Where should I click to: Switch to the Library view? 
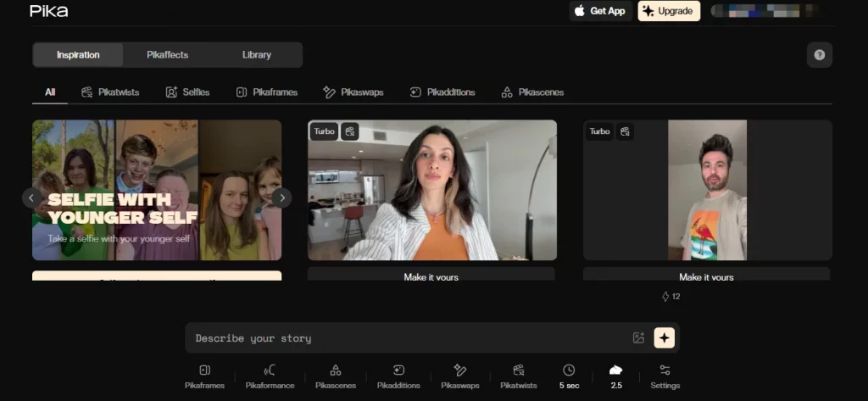tap(257, 55)
